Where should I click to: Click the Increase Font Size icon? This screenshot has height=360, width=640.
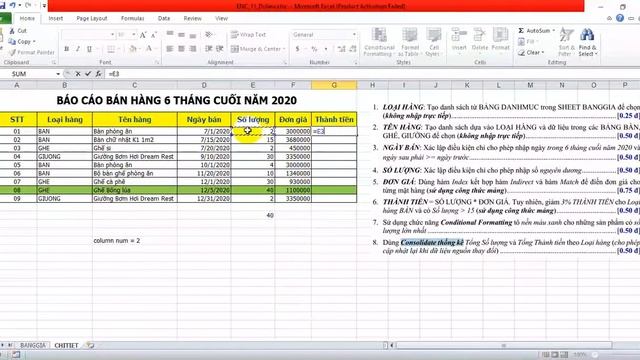pyautogui.click(x=143, y=35)
